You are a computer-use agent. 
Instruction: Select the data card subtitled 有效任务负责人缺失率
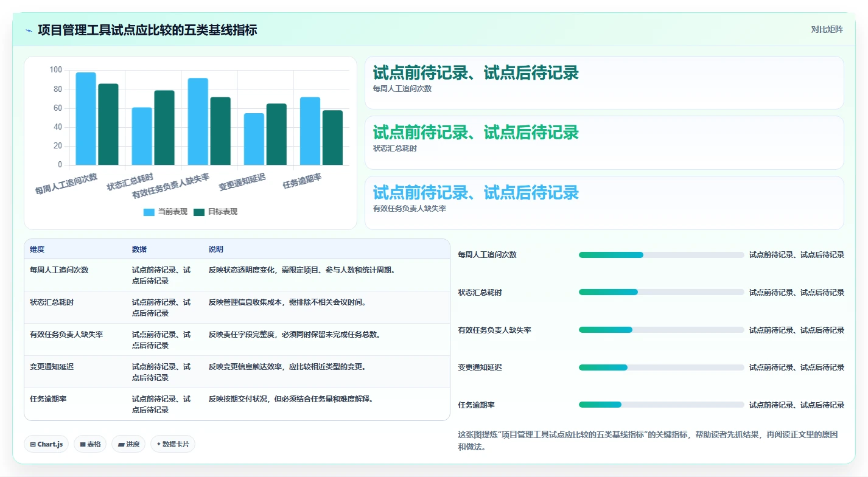click(604, 203)
